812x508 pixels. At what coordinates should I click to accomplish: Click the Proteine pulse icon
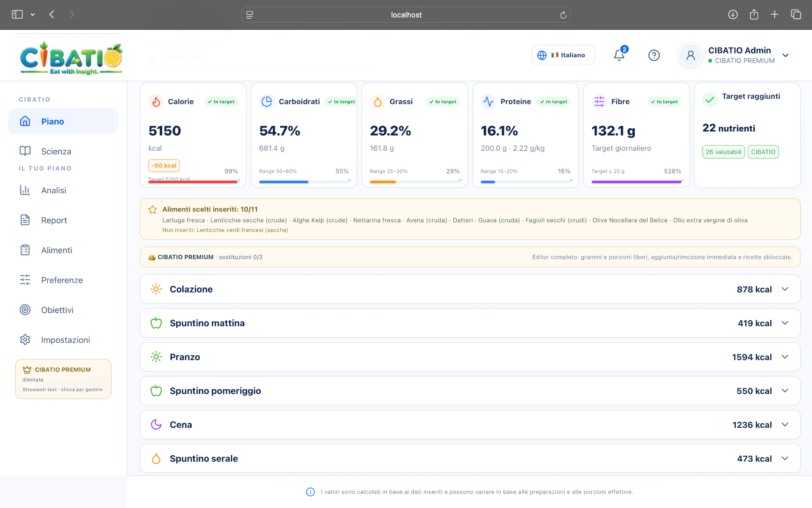(x=488, y=102)
